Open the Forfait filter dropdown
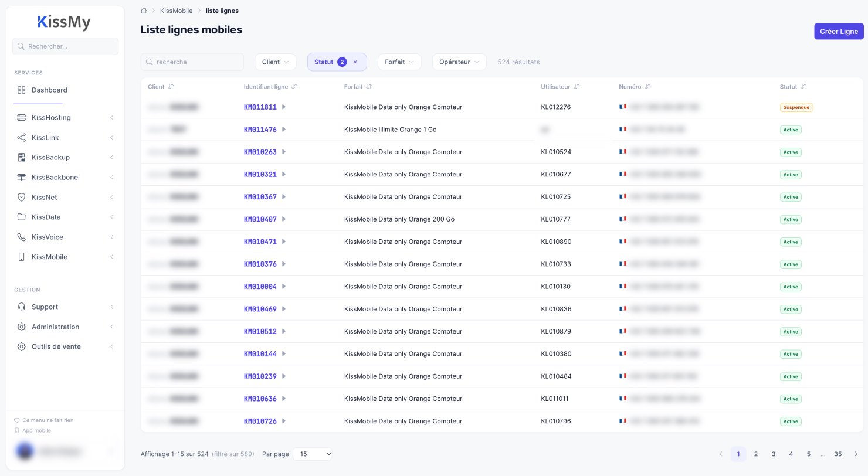The image size is (868, 476). point(399,62)
